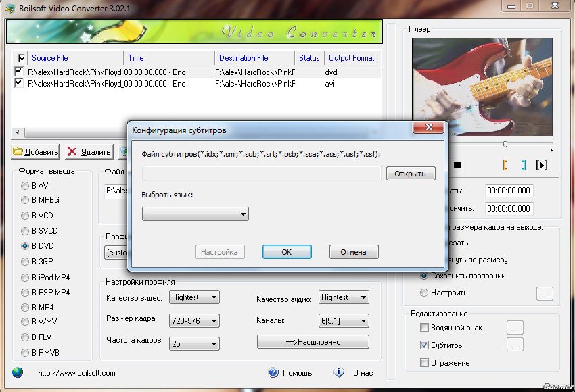Click the Отмена button
Viewport: 575px width, 392px height.
[354, 252]
